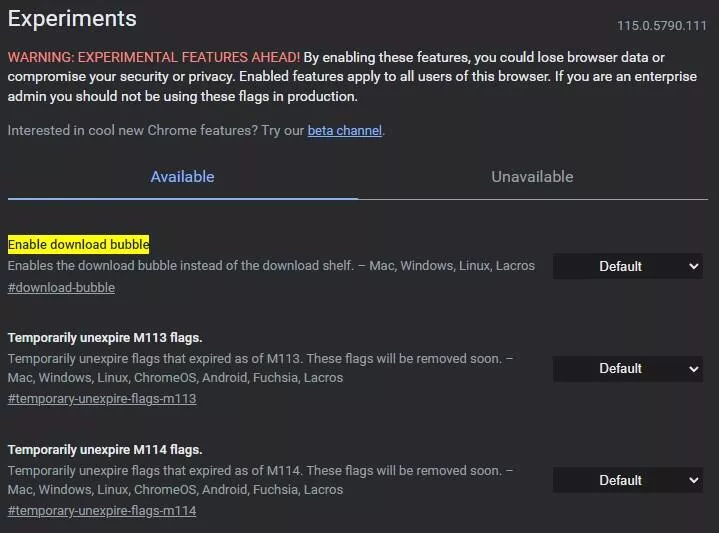Screen dimensions: 719x533
Task: Expand the M113 flags Default dropdown
Action: (x=628, y=369)
